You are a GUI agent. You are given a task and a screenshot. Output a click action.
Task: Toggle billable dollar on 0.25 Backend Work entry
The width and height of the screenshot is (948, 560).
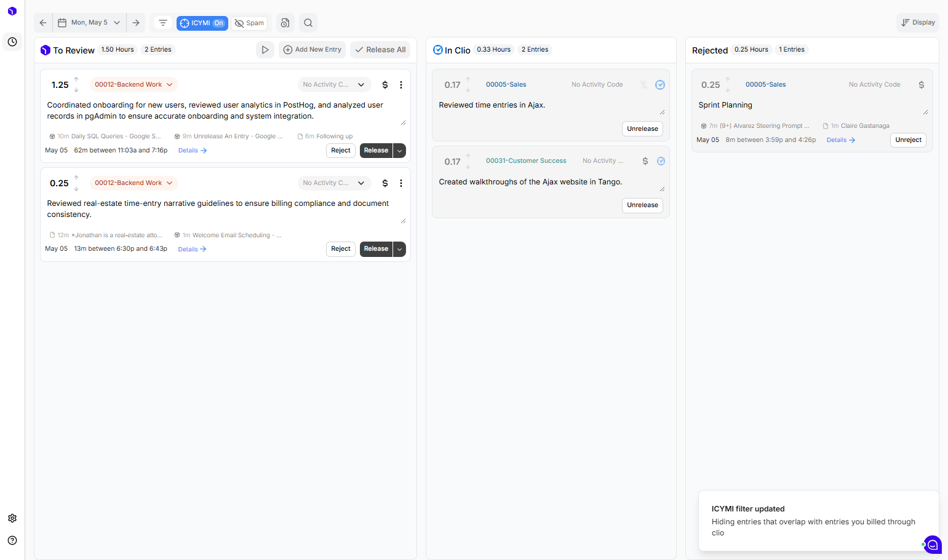click(385, 183)
